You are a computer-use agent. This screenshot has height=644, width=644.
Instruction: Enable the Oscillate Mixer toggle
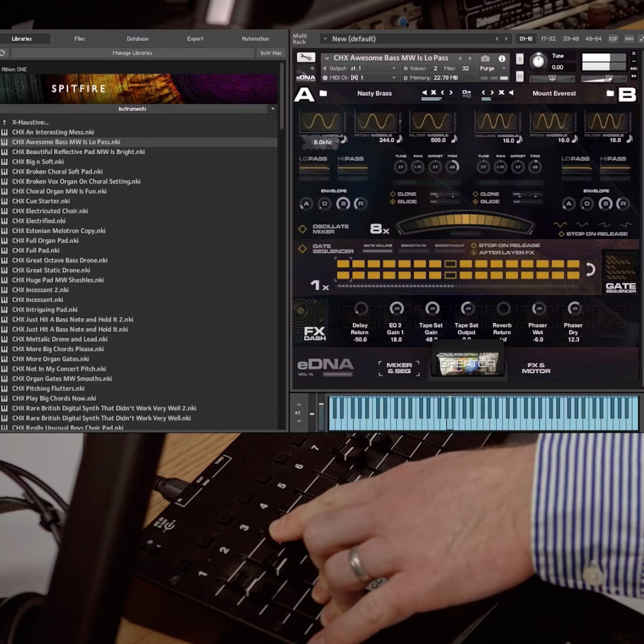coord(302,229)
